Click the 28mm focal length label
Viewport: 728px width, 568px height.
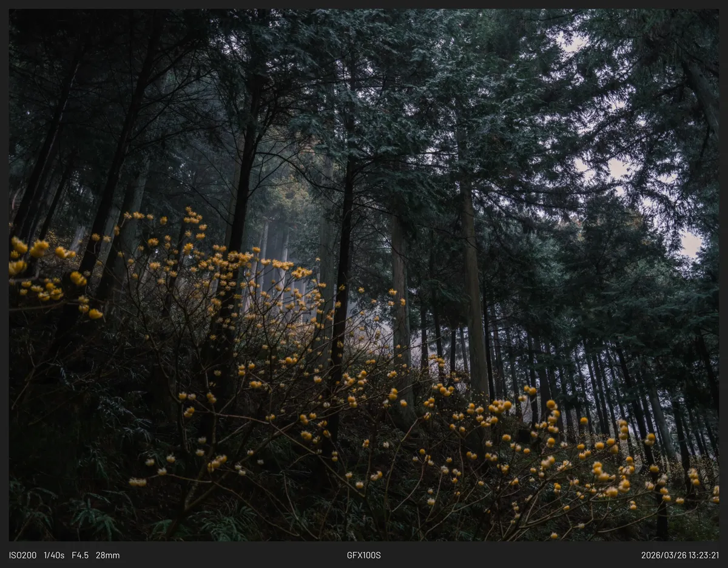tap(107, 555)
